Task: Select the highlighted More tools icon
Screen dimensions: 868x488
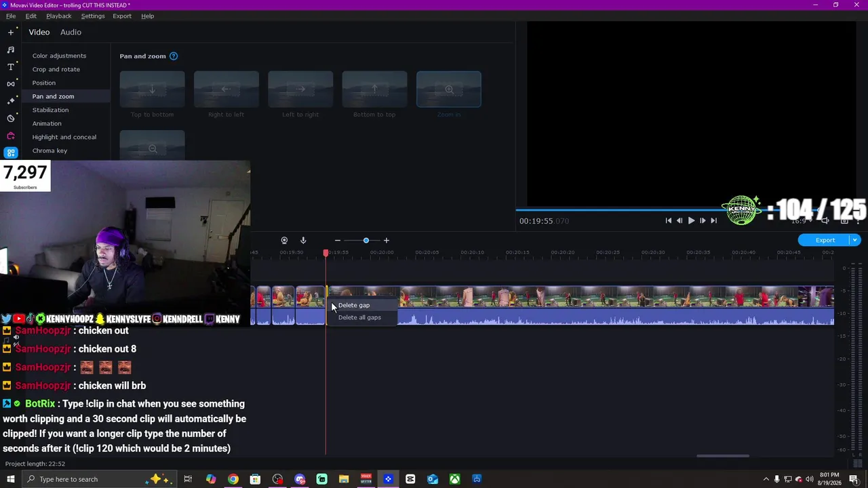Action: pyautogui.click(x=11, y=152)
